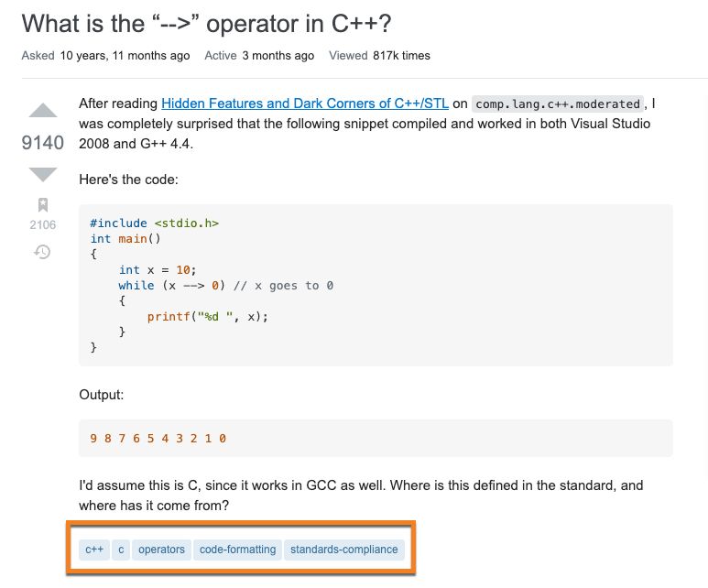This screenshot has height=588, width=708.
Task: Click the output block showing 9 8 7
Action: tap(376, 438)
